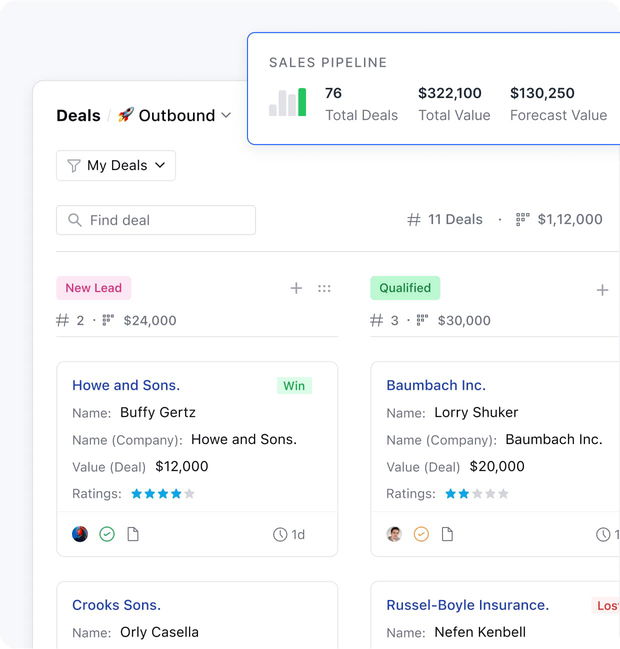
Task: Click the bar chart icon in Sales Pipeline
Action: point(288,103)
